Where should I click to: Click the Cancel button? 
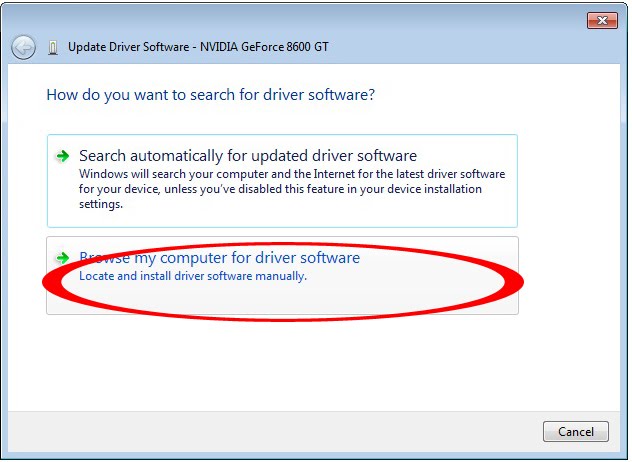(576, 432)
